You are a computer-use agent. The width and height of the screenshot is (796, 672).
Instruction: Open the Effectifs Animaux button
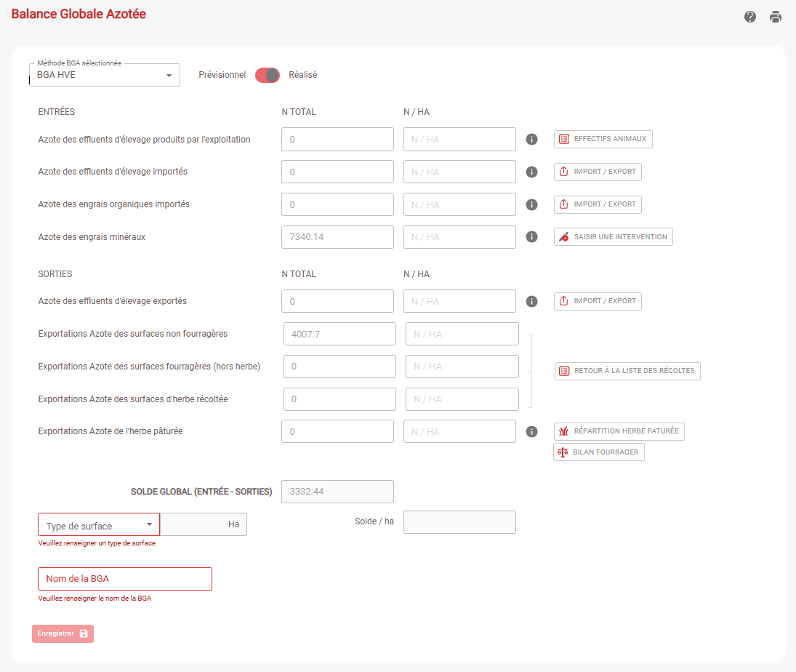[603, 139]
